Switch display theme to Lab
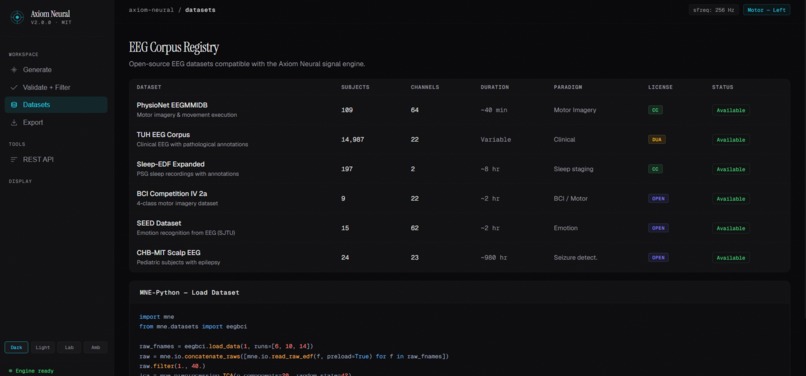Viewport: 806px width, 376px height. pos(69,347)
